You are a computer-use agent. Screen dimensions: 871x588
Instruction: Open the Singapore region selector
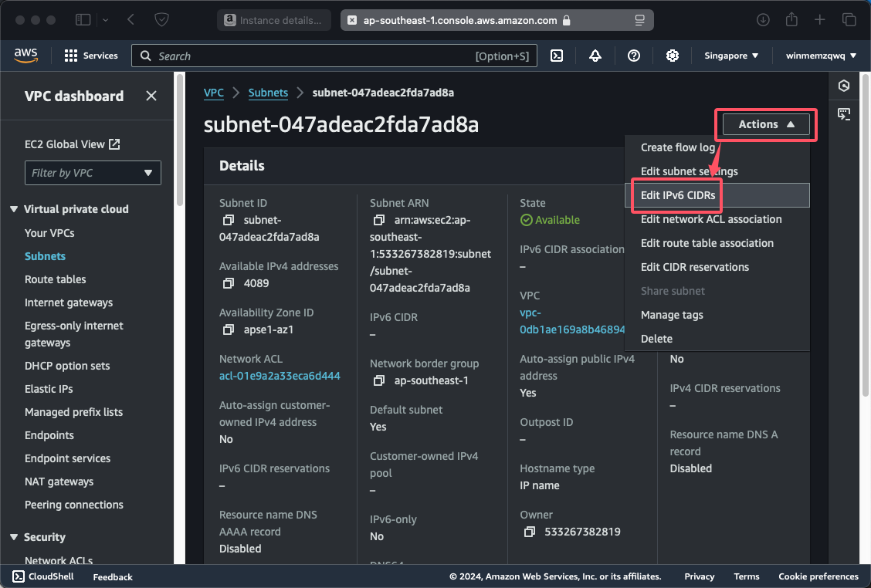[731, 56]
